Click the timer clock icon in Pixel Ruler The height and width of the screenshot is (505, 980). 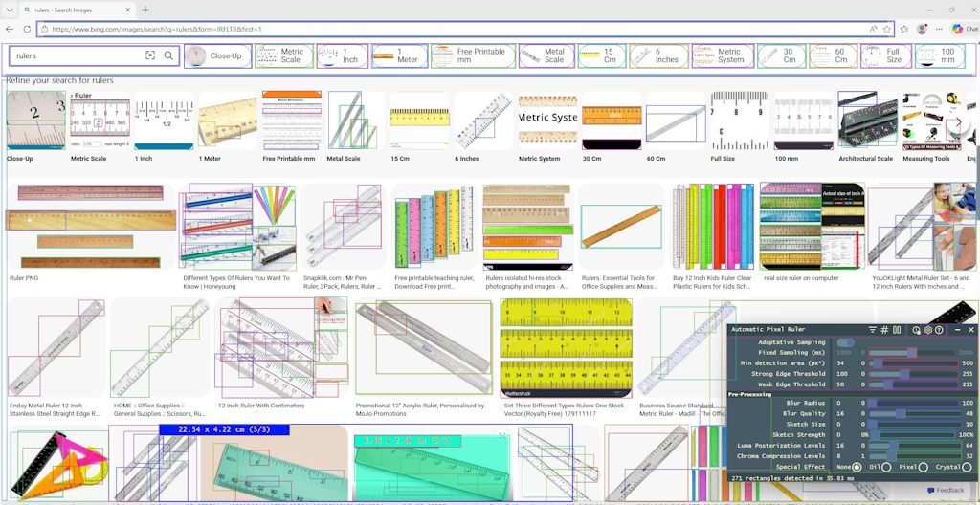pos(916,330)
